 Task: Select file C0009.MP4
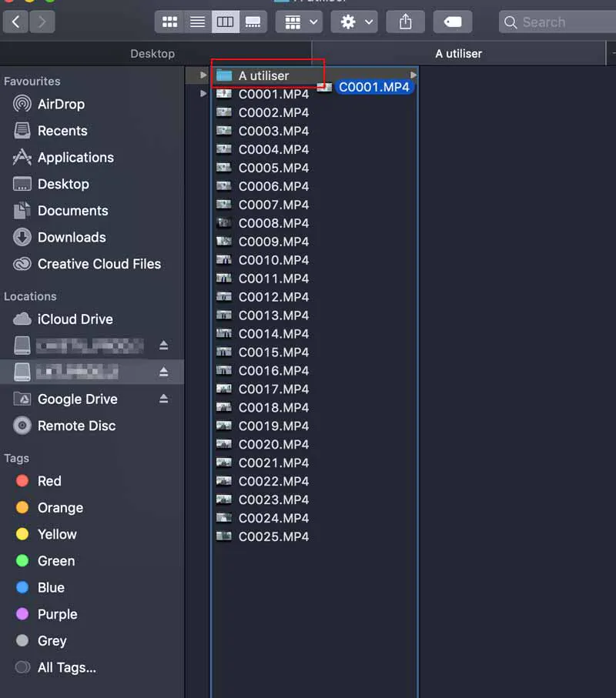click(x=273, y=242)
